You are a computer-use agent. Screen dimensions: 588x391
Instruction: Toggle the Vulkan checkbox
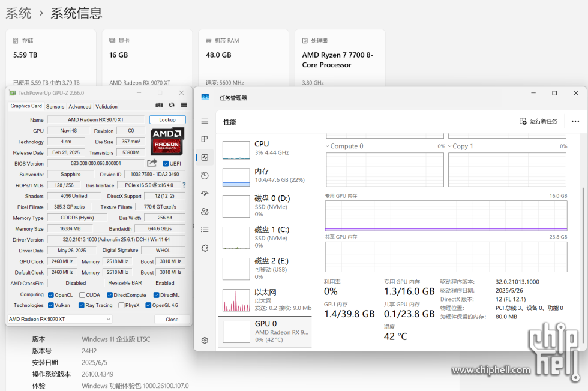coord(51,305)
